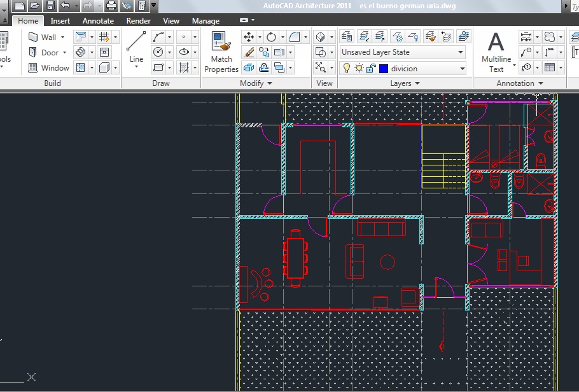The width and height of the screenshot is (579, 392).
Task: Click the Wall build button
Action: tap(46, 37)
